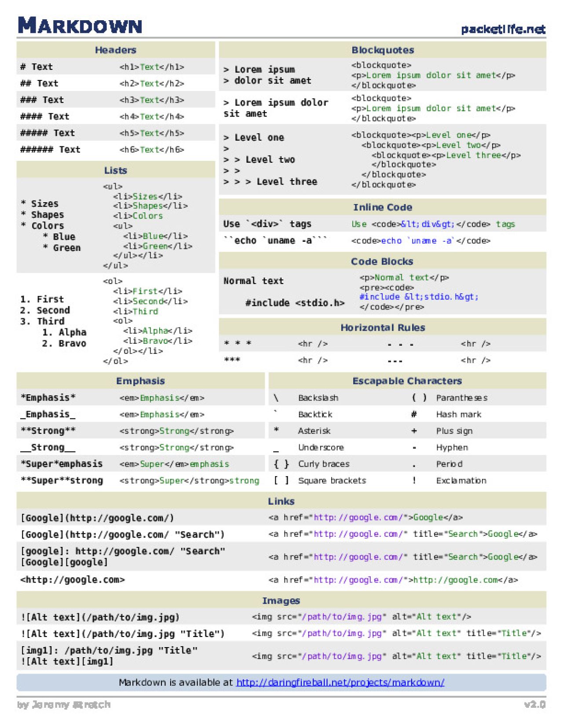Click the '2. Bravo' nested item
This screenshot has width=563, height=728.
(x=64, y=343)
